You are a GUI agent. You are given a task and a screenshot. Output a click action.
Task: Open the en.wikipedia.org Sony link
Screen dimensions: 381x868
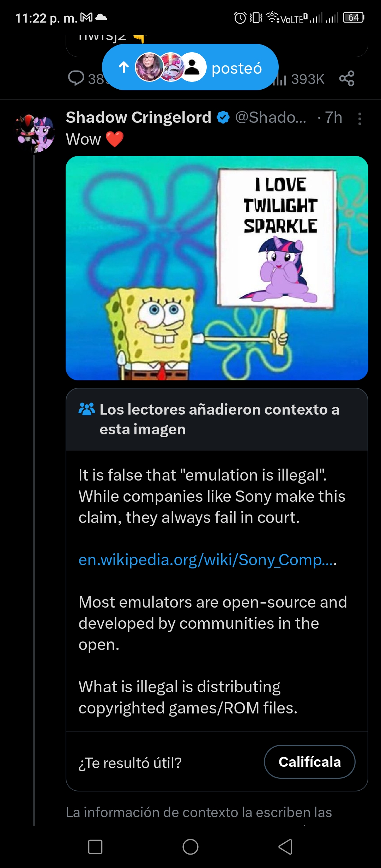coord(207,560)
